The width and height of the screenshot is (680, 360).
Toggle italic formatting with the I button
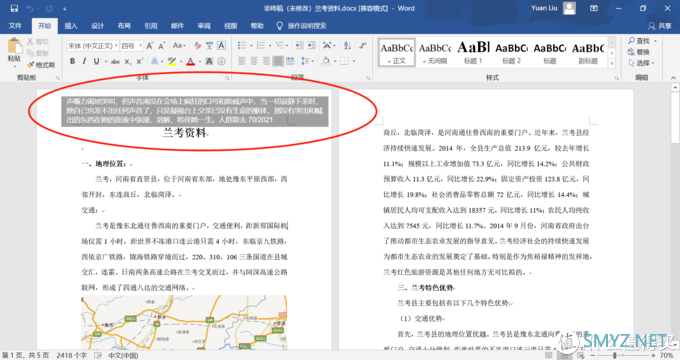[x=84, y=62]
